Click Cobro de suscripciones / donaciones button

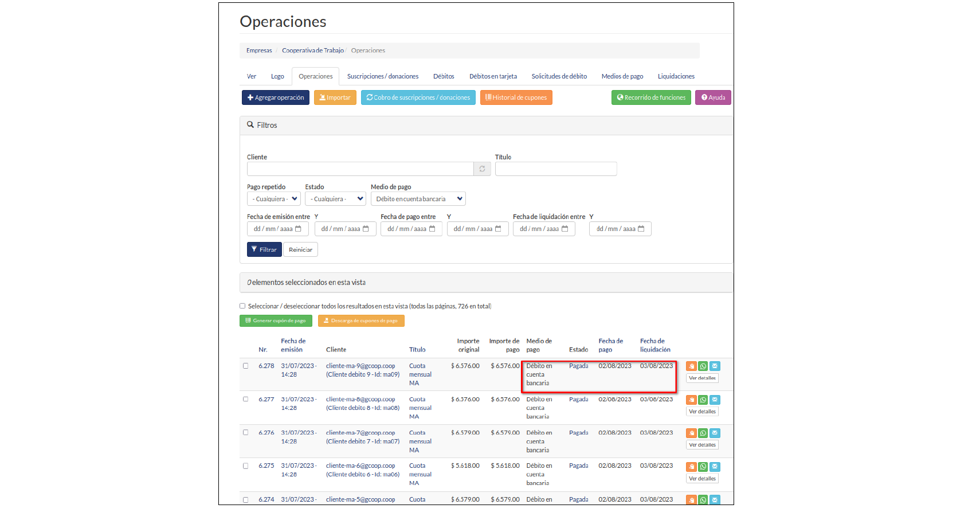(418, 97)
